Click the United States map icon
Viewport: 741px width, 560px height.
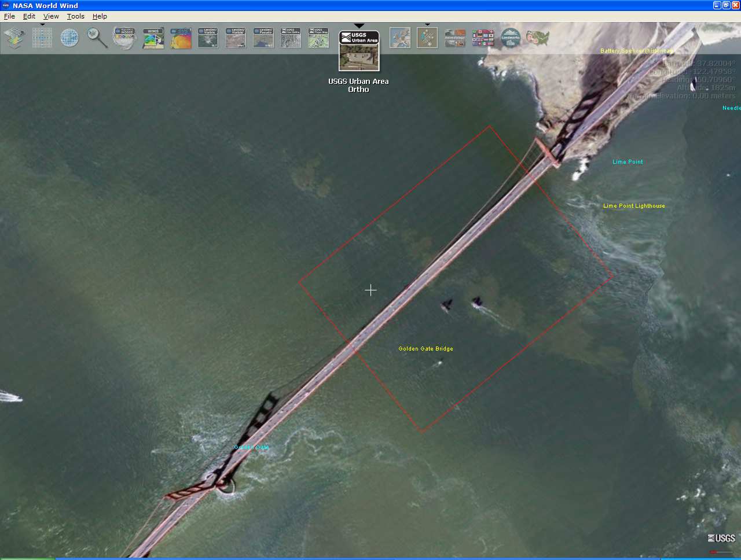point(538,38)
